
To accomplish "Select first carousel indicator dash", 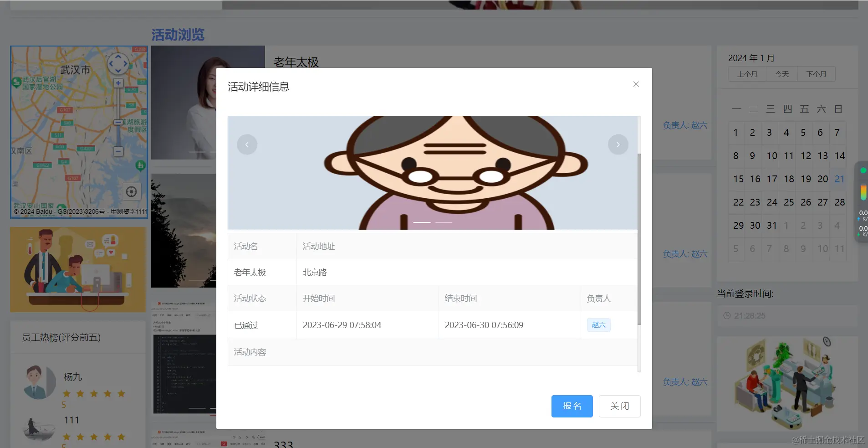I will pos(422,222).
